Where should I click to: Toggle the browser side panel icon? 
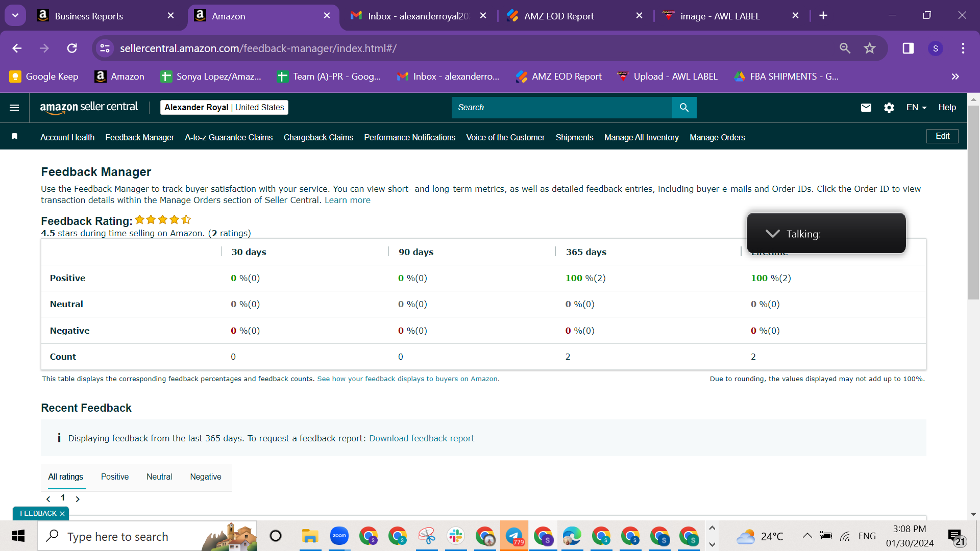pos(908,48)
